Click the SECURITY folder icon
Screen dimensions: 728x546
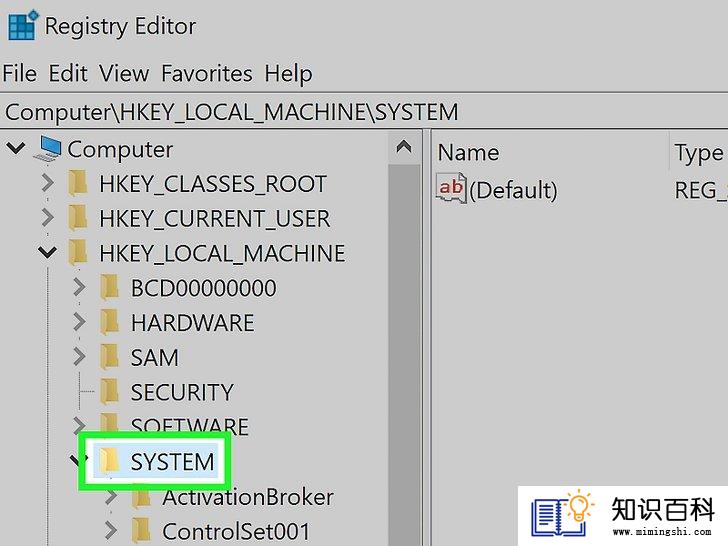(110, 392)
